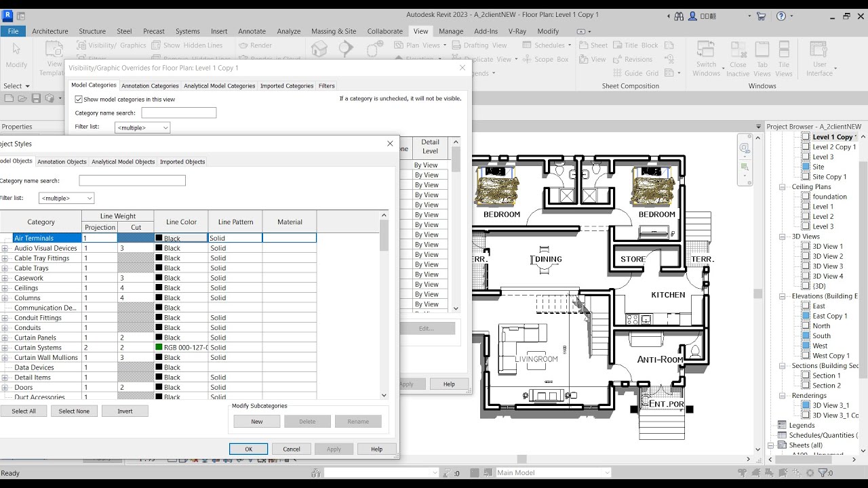Viewport: 868px width, 488px height.
Task: Open the Annotation Objects tab
Action: (62, 162)
